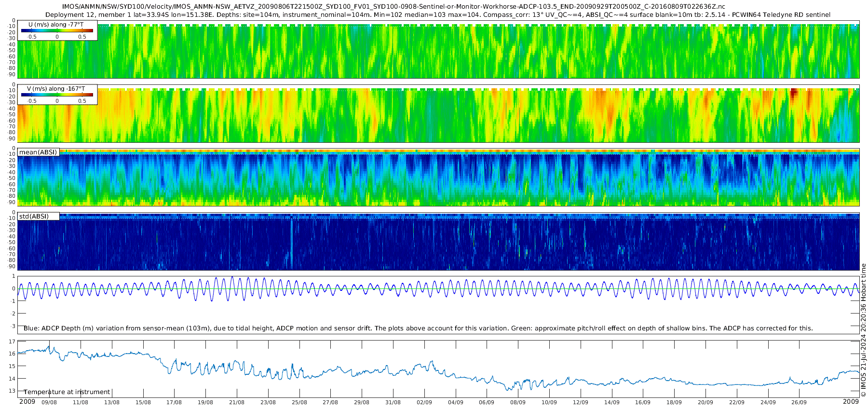
Task: Click the 'Temperature at instrument' label
Action: (x=67, y=392)
